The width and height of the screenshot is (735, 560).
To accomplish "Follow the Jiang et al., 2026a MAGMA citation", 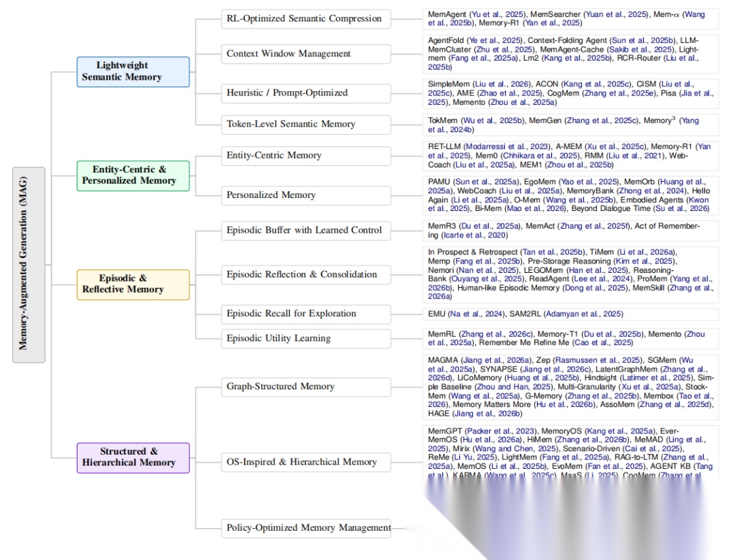I will (x=496, y=361).
